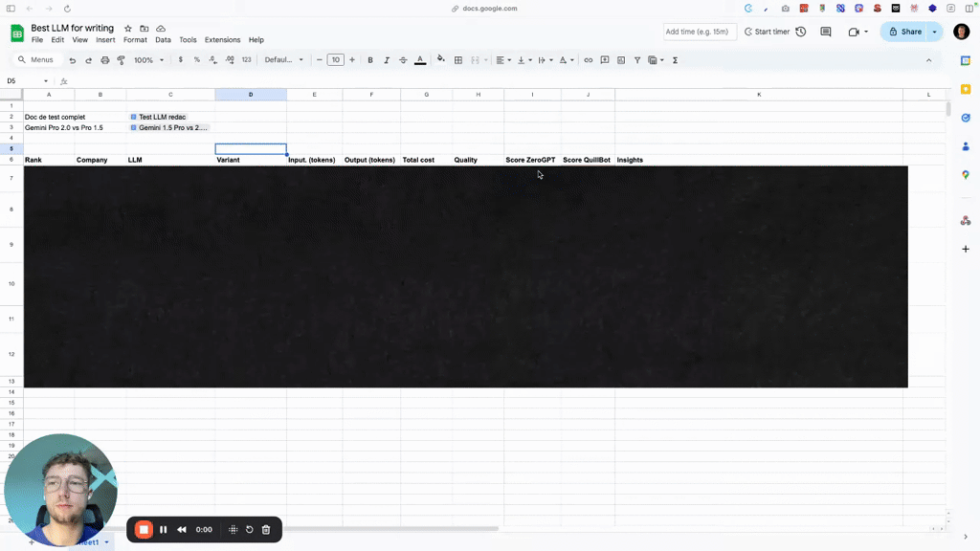Open number format 123 menu
Viewport: 980px width, 551px height.
coord(246,60)
